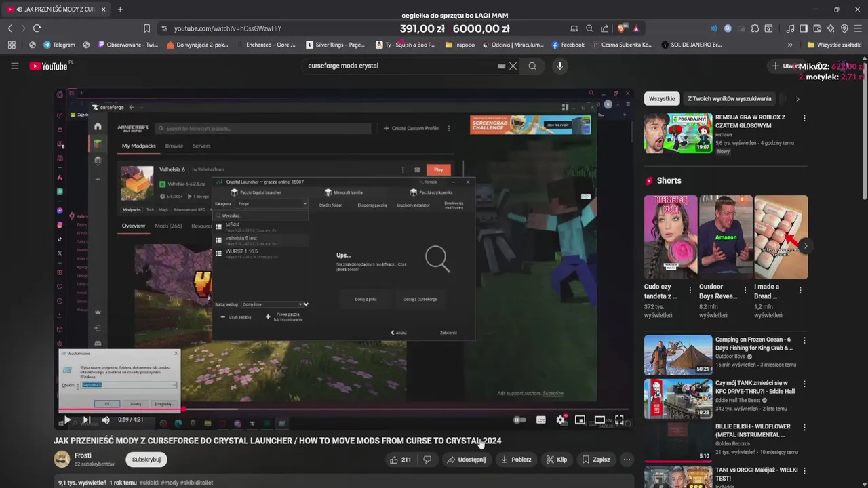Screen dimensions: 868x488
Task: Toggle autoplay switch in the player
Action: (x=519, y=420)
